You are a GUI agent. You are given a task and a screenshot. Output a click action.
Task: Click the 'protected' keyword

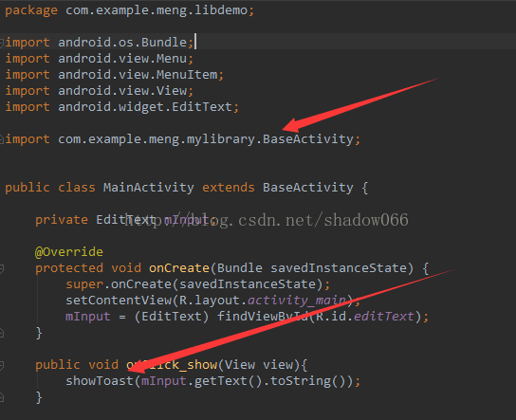[69, 268]
